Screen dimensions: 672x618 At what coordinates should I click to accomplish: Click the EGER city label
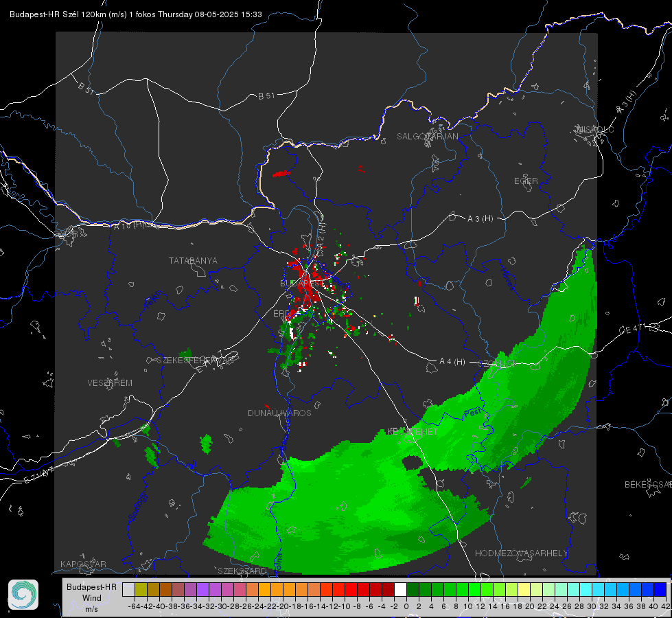pos(526,181)
